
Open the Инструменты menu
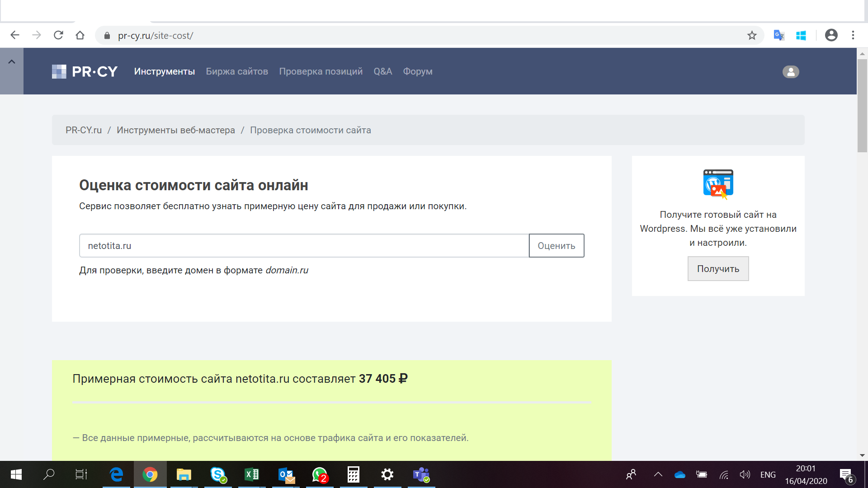(165, 71)
